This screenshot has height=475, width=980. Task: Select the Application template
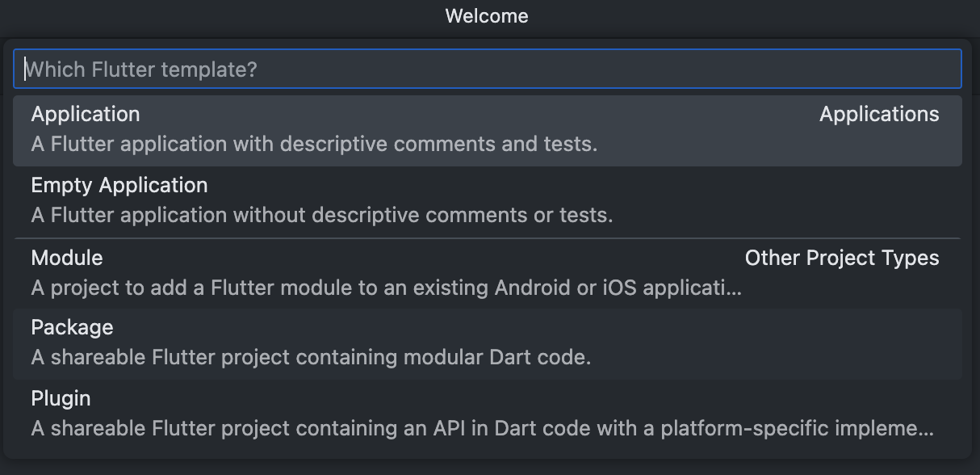pyautogui.click(x=487, y=131)
